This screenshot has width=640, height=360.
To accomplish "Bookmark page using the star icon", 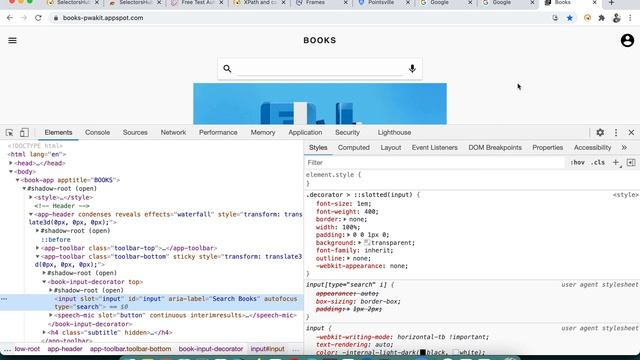I will (x=570, y=18).
